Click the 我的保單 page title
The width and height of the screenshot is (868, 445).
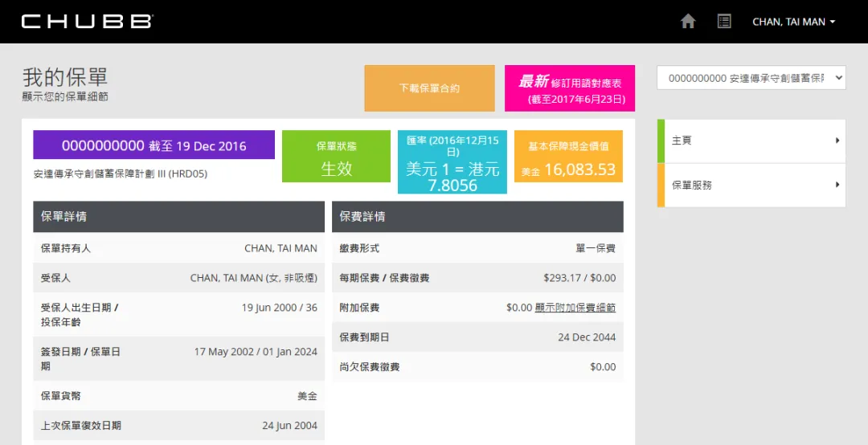click(x=65, y=77)
